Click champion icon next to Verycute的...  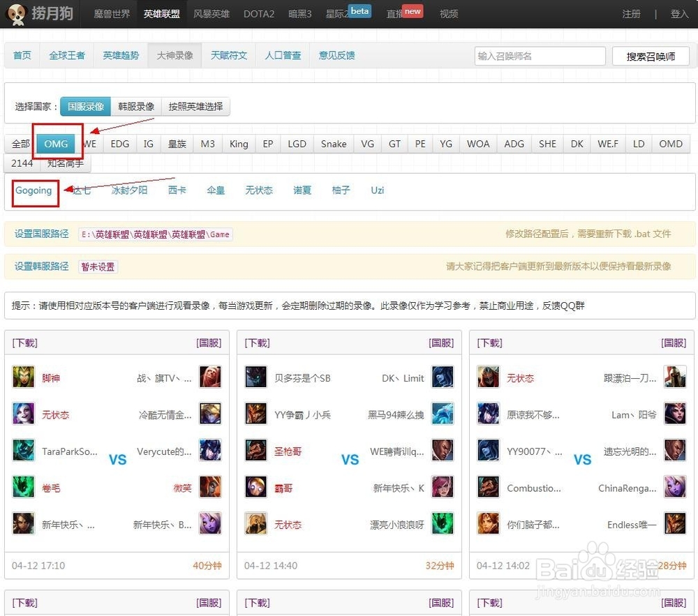coord(210,450)
